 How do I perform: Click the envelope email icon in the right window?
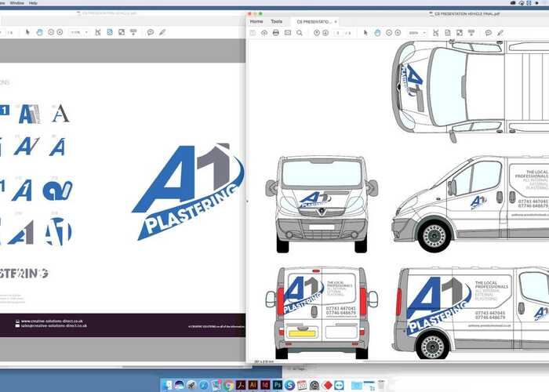coord(288,33)
